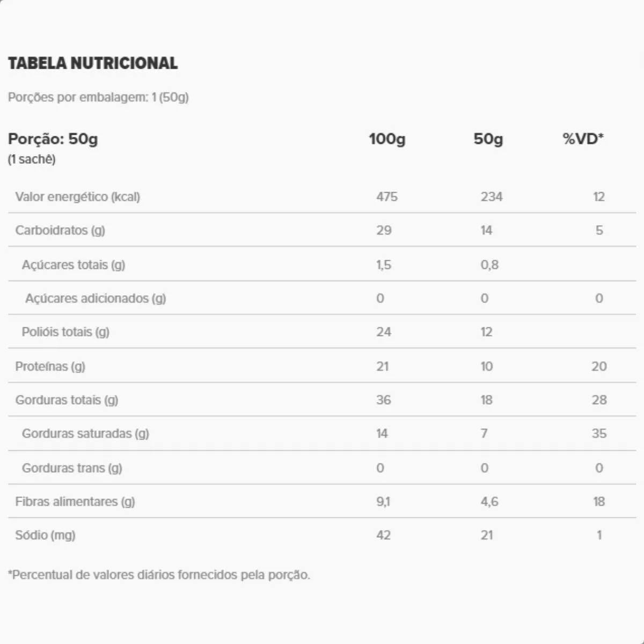Image resolution: width=644 pixels, height=644 pixels.
Task: Click the Porção: 50g label
Action: [x=53, y=139]
